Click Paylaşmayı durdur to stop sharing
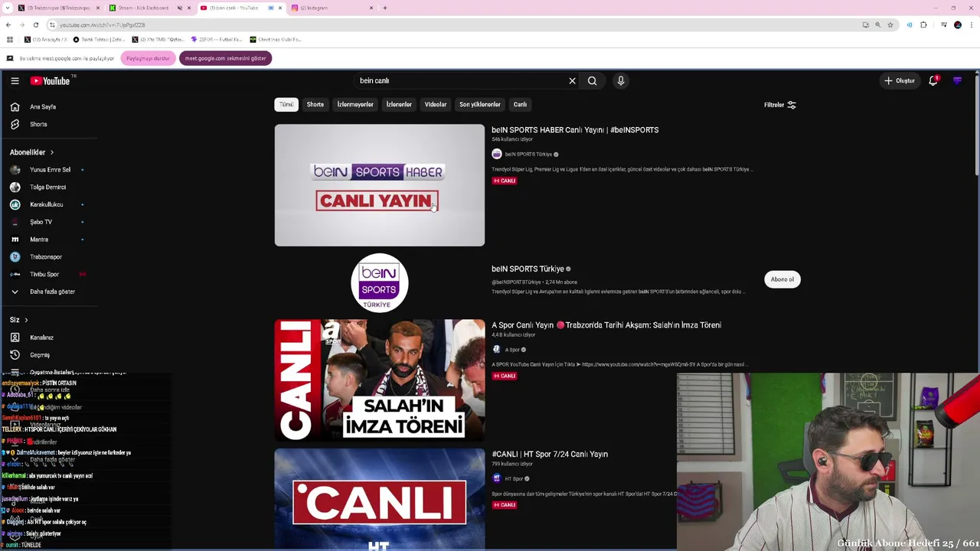 (149, 58)
